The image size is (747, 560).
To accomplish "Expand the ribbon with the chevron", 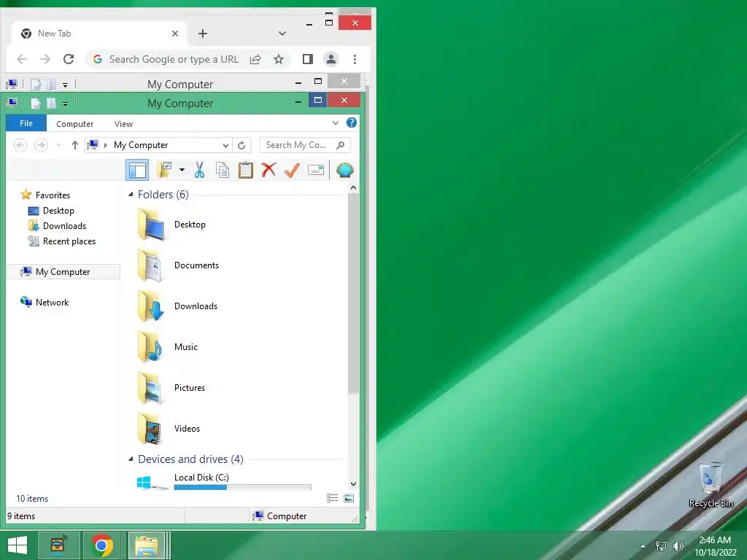I will (336, 122).
